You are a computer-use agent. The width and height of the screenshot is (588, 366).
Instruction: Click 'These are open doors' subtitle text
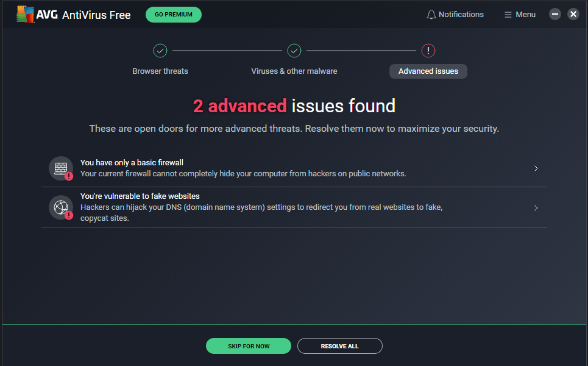click(294, 129)
